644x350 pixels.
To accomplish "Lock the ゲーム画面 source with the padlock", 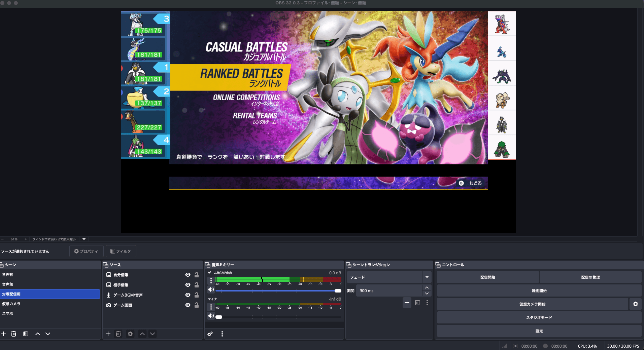I will click(197, 305).
